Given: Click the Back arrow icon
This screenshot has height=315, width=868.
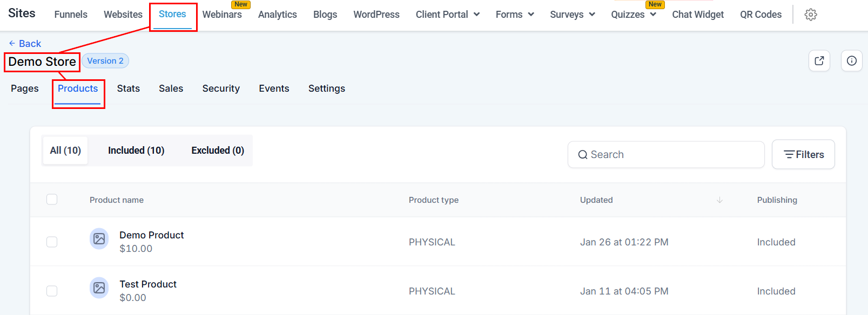Looking at the screenshot, I should point(12,43).
